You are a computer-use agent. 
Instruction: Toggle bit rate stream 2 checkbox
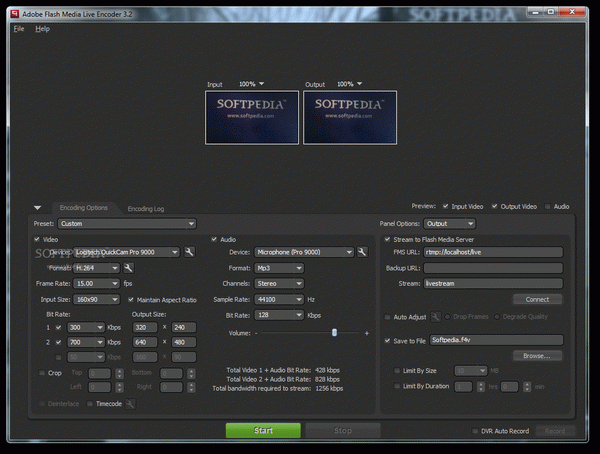pos(58,342)
